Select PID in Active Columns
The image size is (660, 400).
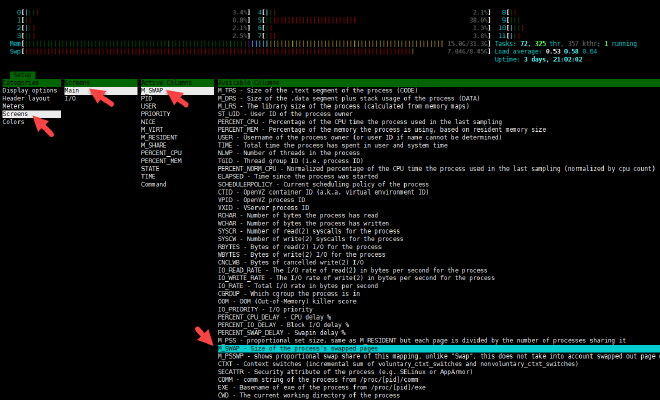coord(147,99)
